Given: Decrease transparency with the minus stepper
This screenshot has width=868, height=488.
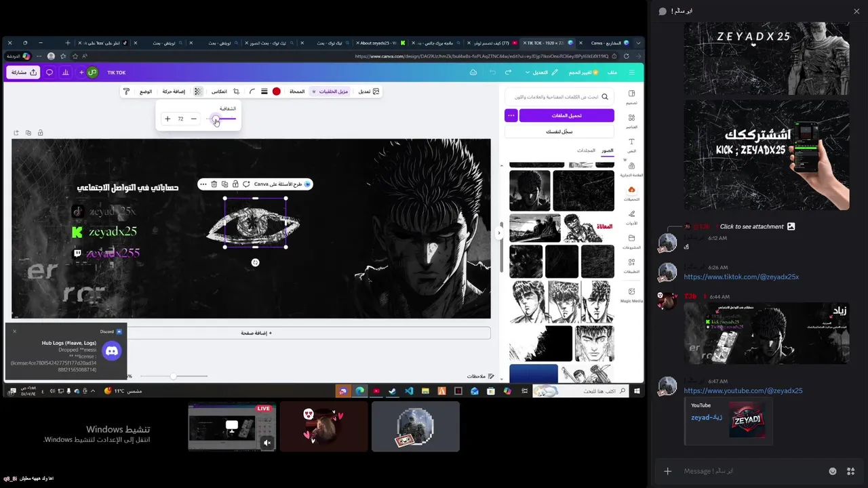Looking at the screenshot, I should tap(193, 119).
